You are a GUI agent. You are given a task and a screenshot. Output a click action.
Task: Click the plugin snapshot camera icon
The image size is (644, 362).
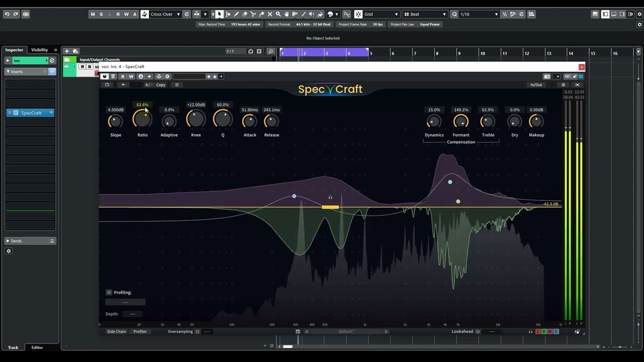tap(547, 76)
